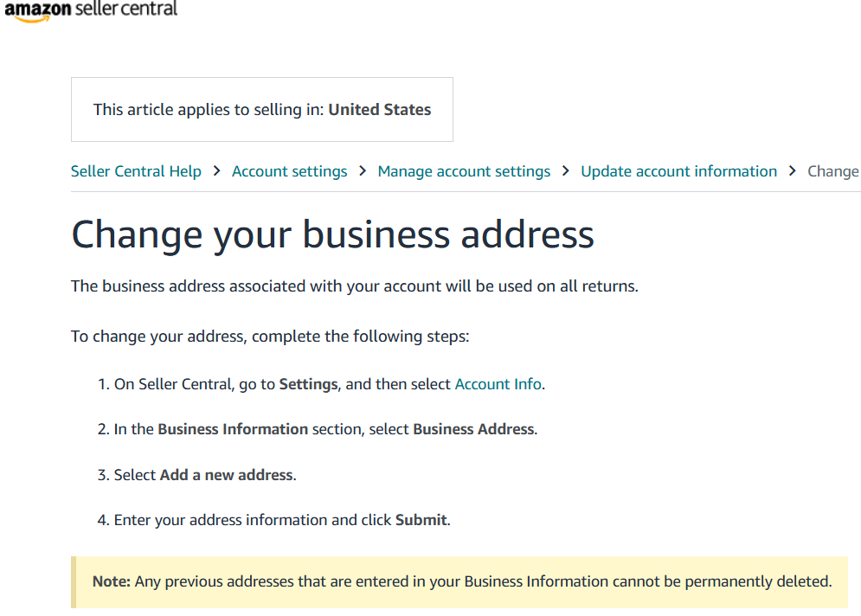Click the bold Submit text in step 4
This screenshot has width=861, height=616.
tap(421, 519)
